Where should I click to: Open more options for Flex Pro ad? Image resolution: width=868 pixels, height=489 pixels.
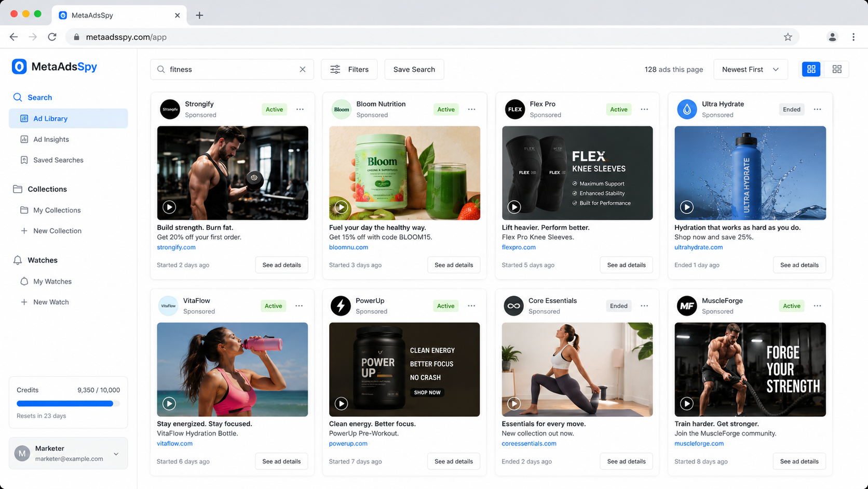[644, 109]
